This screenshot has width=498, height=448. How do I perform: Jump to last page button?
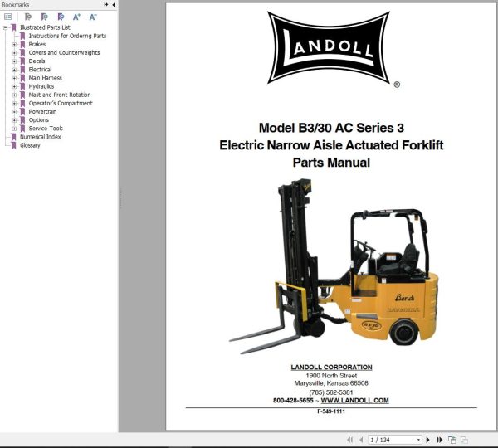440,440
